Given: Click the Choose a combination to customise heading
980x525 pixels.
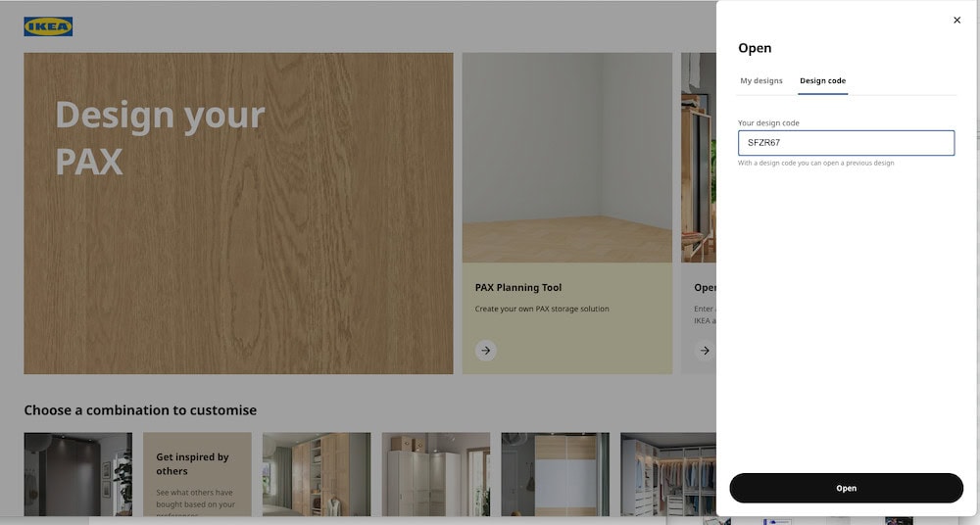Looking at the screenshot, I should pos(140,410).
